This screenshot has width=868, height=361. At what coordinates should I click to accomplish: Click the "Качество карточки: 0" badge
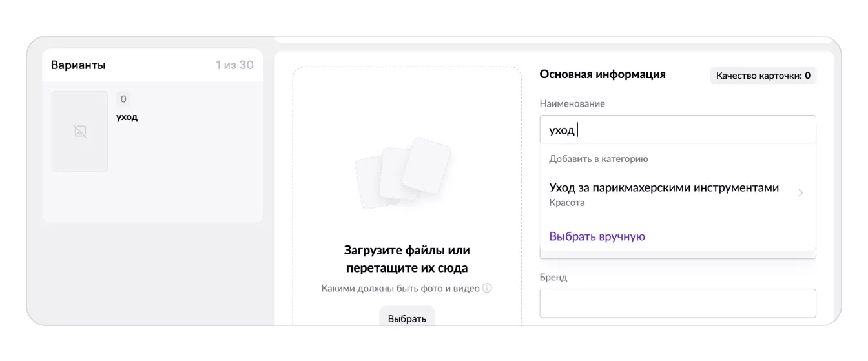coord(763,76)
